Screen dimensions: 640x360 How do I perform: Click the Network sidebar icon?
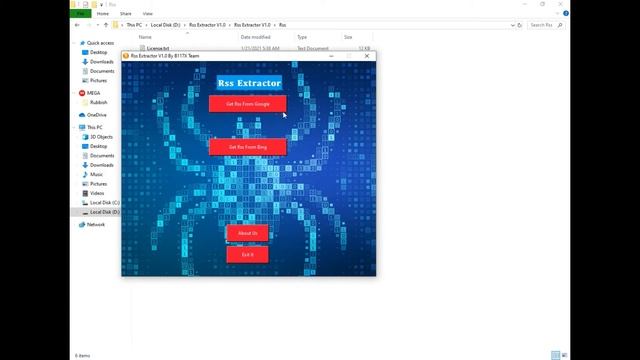[82, 224]
